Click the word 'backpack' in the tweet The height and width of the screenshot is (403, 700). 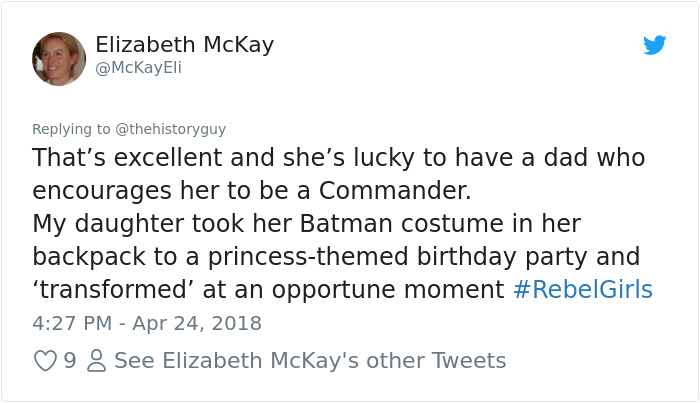click(x=89, y=257)
